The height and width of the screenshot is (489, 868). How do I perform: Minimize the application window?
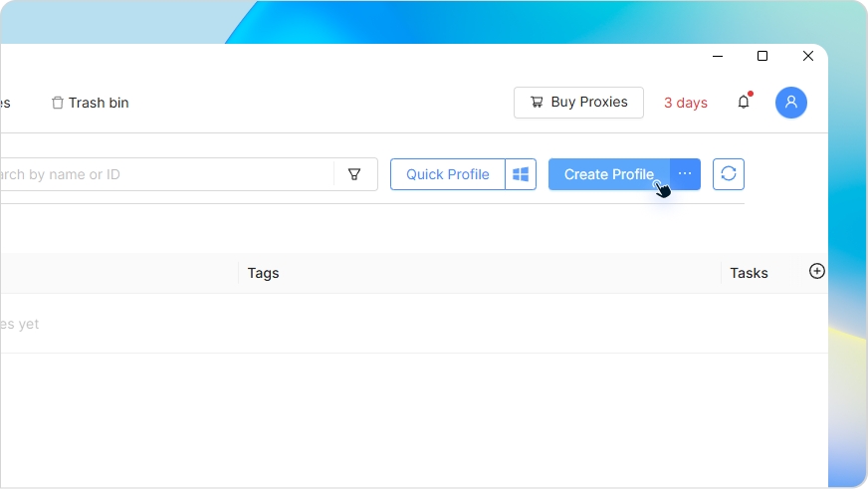pos(717,57)
